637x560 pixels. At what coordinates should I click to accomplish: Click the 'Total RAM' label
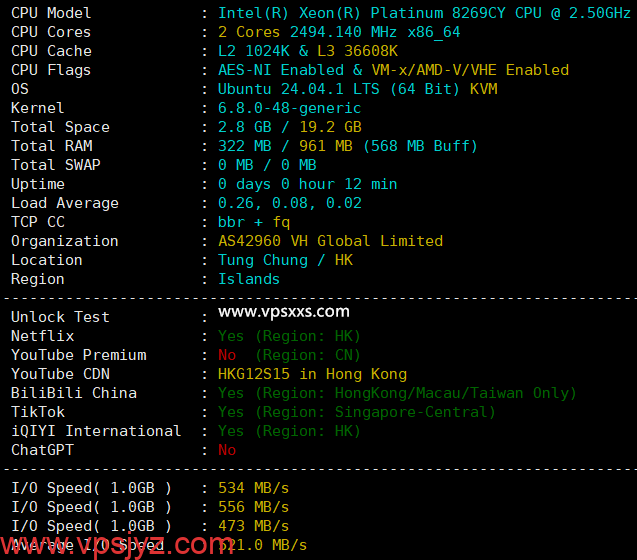tap(52, 146)
